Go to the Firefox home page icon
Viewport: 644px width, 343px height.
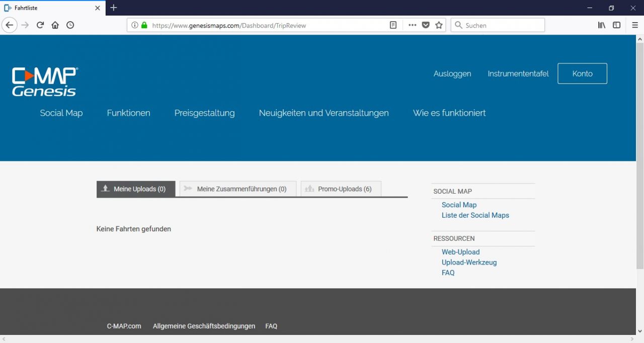[55, 25]
